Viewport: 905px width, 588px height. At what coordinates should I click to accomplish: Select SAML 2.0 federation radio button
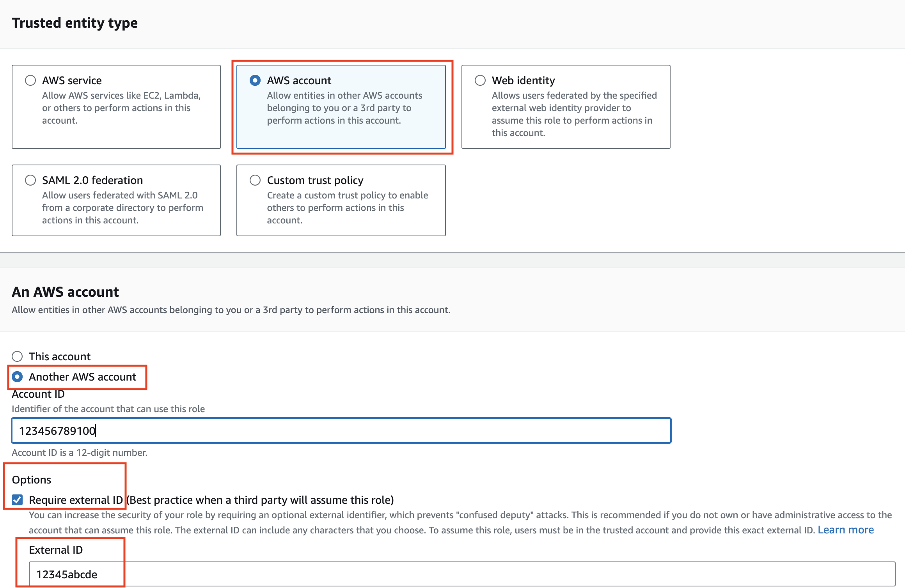[x=30, y=180]
